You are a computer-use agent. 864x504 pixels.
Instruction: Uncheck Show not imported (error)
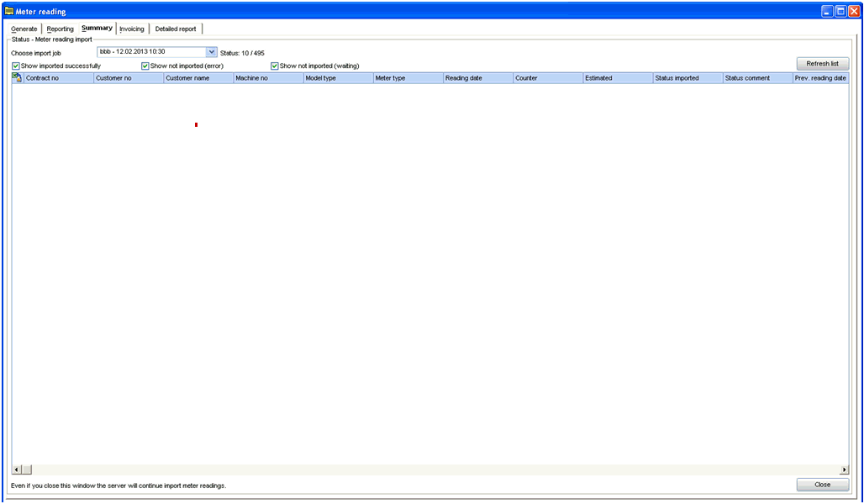coord(145,66)
